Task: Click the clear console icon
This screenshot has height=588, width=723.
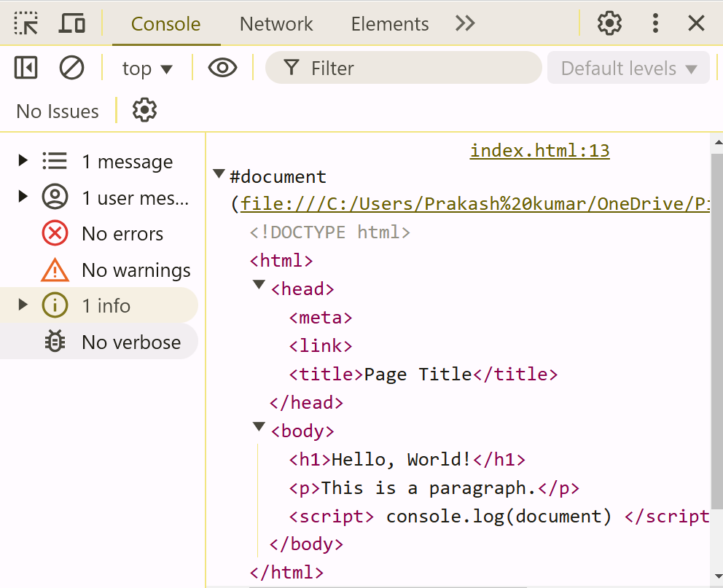Action: tap(71, 68)
